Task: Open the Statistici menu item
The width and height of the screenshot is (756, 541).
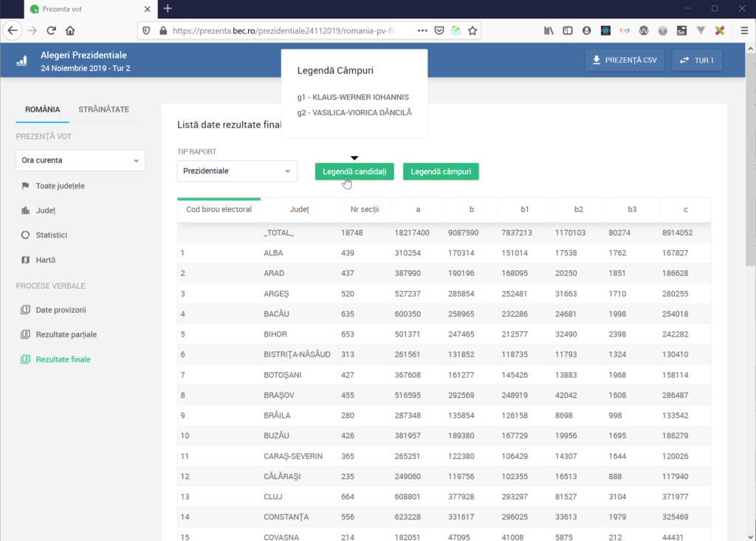Action: point(51,235)
